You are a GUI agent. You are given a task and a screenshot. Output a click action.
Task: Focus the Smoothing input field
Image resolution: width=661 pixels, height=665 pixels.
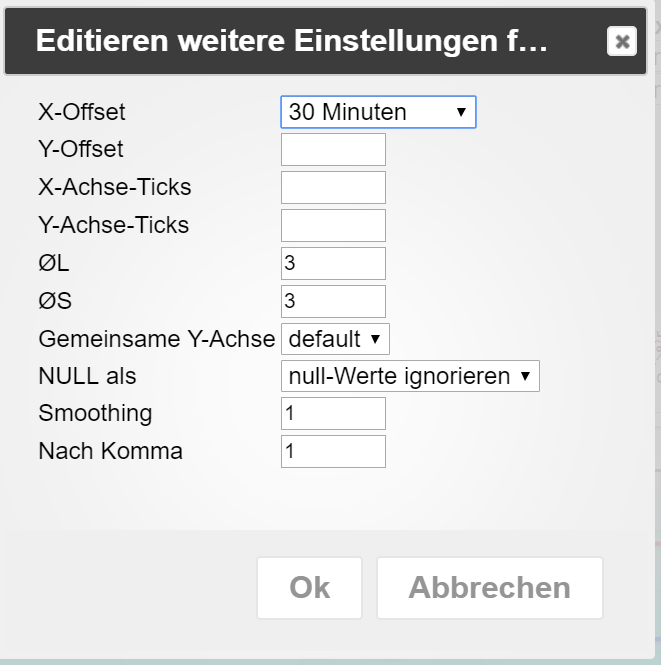pyautogui.click(x=333, y=413)
